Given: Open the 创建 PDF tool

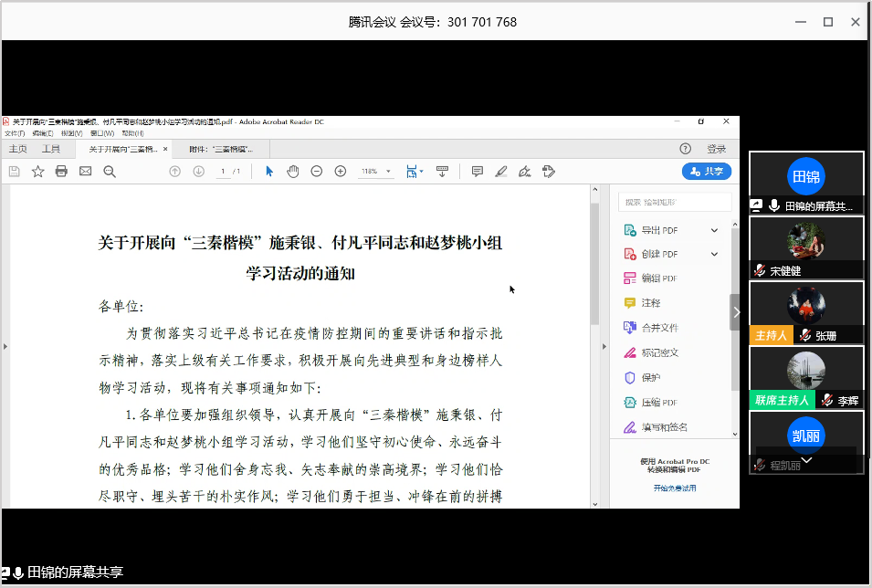Looking at the screenshot, I should pyautogui.click(x=659, y=254).
